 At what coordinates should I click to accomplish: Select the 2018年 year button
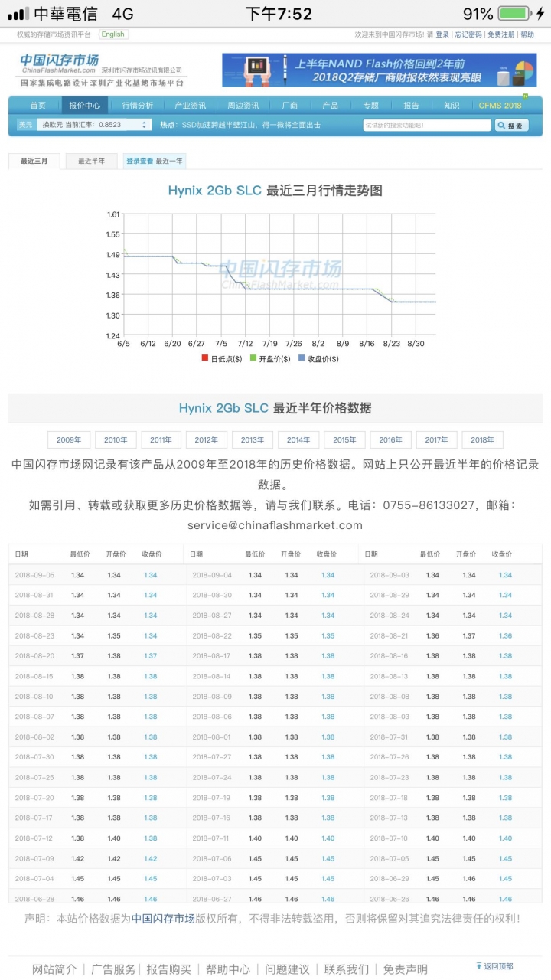point(483,439)
